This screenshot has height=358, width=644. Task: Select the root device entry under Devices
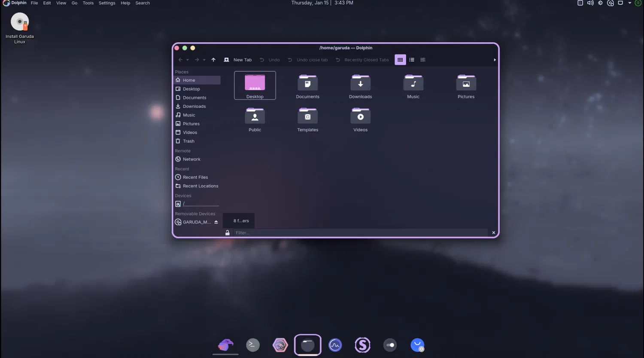point(197,204)
